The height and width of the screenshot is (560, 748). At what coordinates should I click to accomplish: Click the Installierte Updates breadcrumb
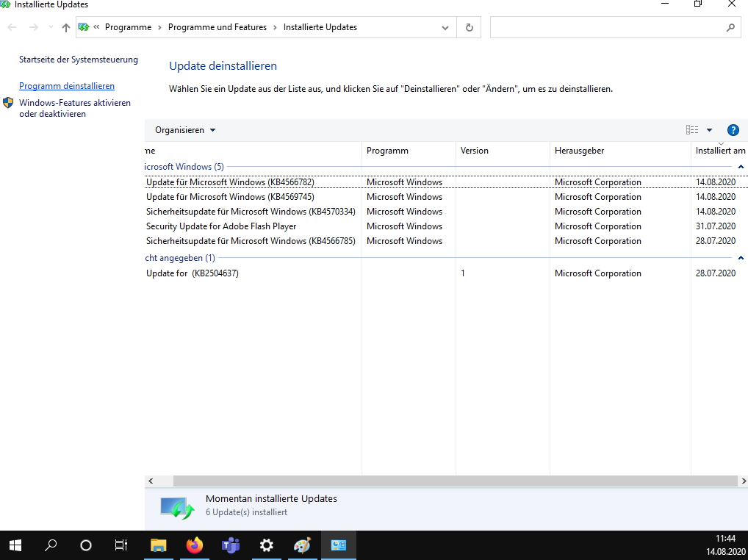[320, 27]
